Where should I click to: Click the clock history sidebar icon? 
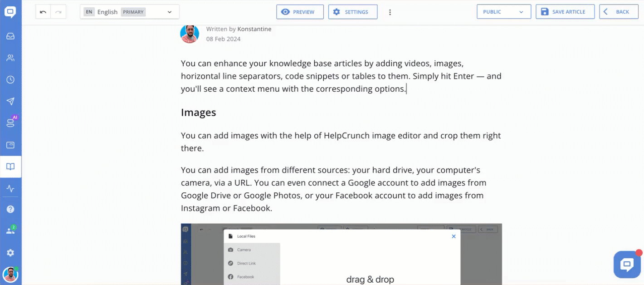(10, 80)
